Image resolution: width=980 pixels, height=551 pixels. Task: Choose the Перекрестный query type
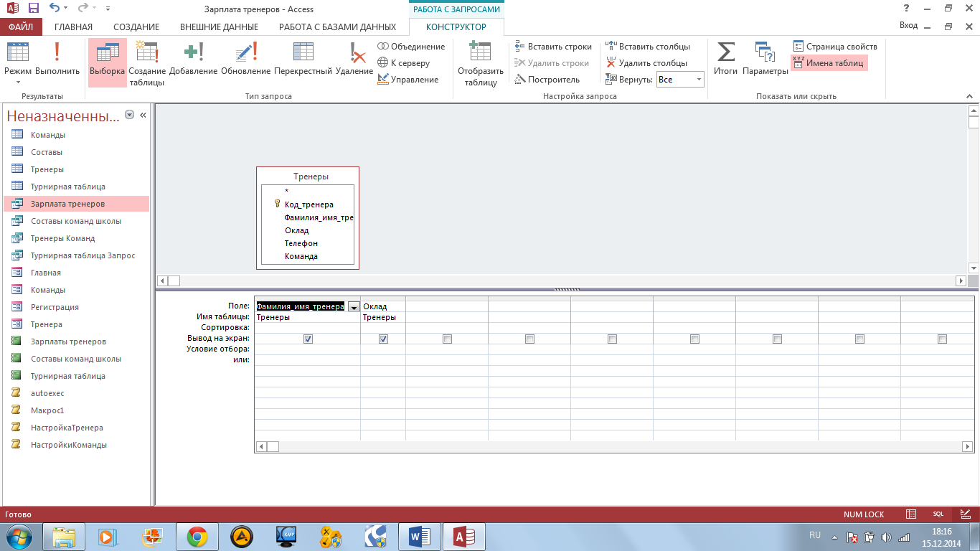[303, 62]
